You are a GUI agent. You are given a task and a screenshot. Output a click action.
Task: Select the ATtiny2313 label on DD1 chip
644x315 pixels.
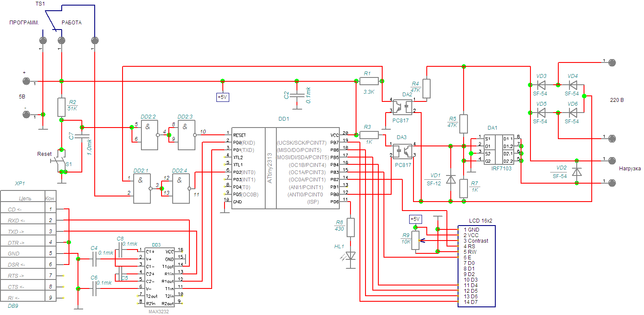tap(270, 167)
